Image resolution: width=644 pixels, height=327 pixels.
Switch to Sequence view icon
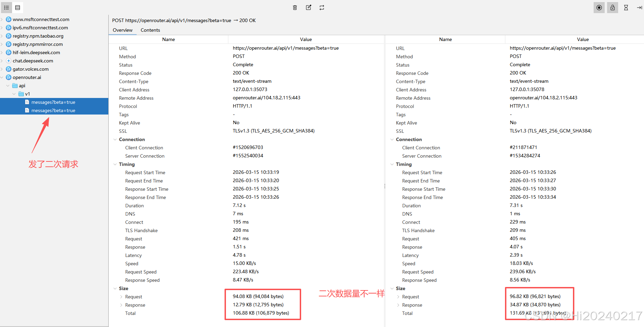tap(18, 8)
